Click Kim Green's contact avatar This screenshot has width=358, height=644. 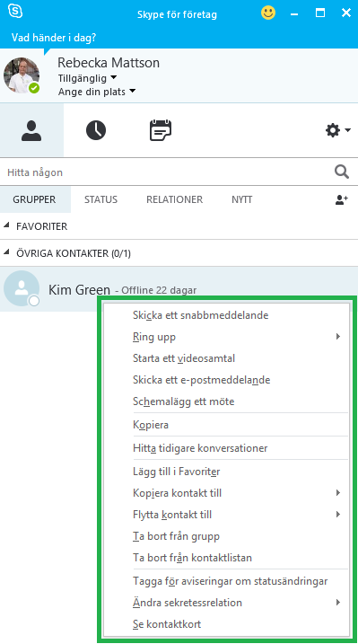22,288
